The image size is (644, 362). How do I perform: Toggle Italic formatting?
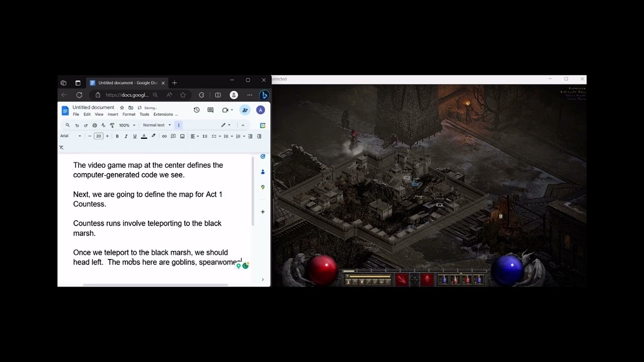pos(126,136)
